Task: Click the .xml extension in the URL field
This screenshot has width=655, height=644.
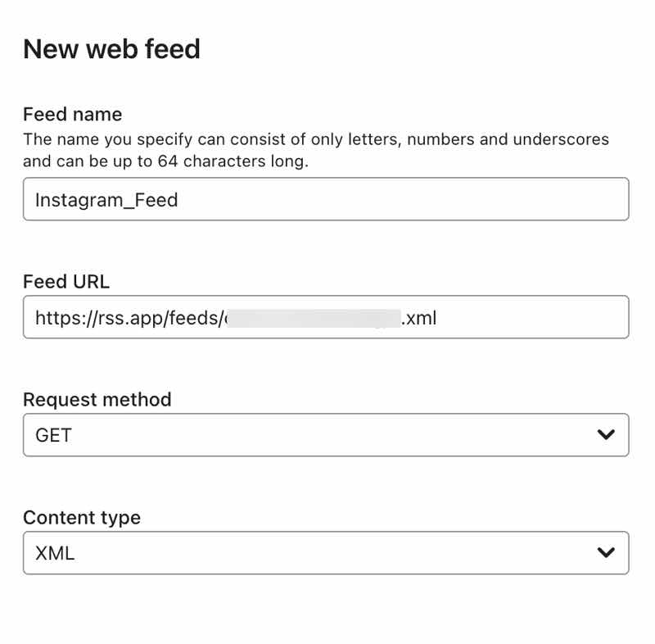Action: coord(420,317)
